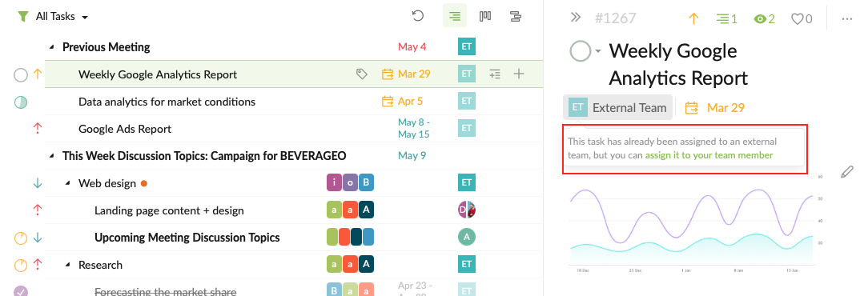Image resolution: width=868 pixels, height=296 pixels.
Task: Add subtask icon on Weekly Google Analytics row
Action: pyautogui.click(x=496, y=74)
